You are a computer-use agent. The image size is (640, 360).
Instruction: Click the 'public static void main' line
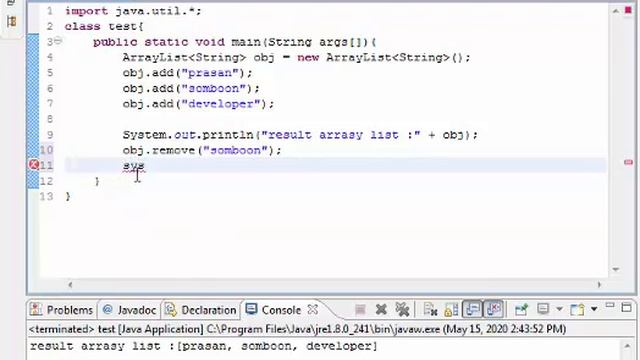pos(234,42)
